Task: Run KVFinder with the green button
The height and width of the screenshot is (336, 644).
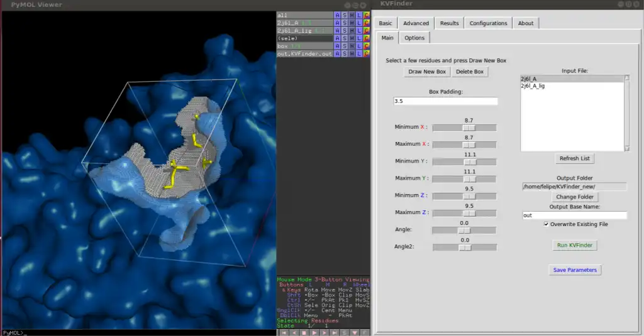Action: pyautogui.click(x=575, y=246)
